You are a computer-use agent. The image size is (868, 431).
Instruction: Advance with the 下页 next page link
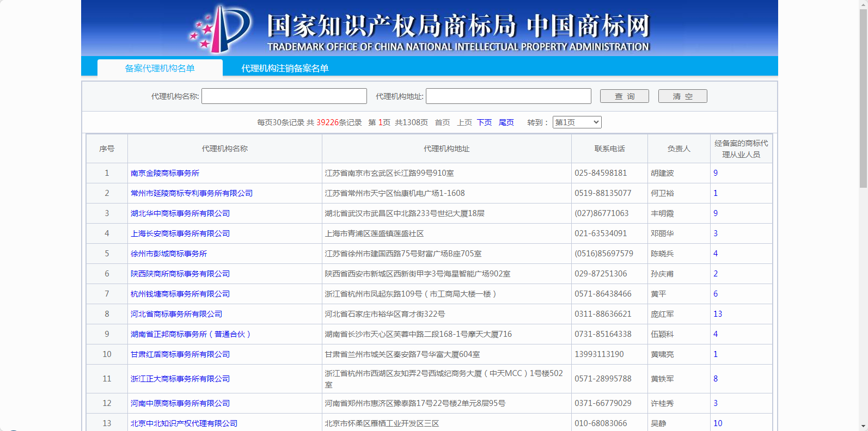485,122
